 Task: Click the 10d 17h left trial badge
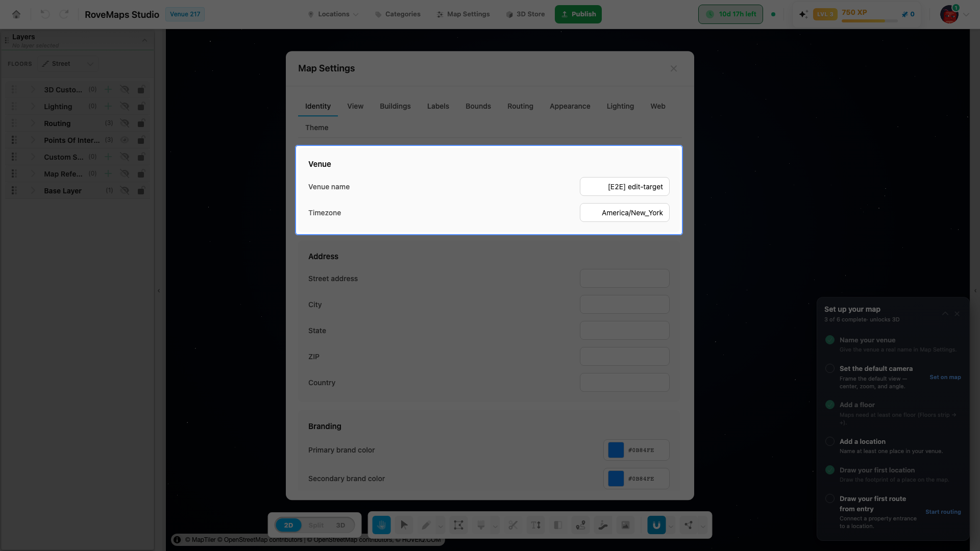[x=730, y=14]
